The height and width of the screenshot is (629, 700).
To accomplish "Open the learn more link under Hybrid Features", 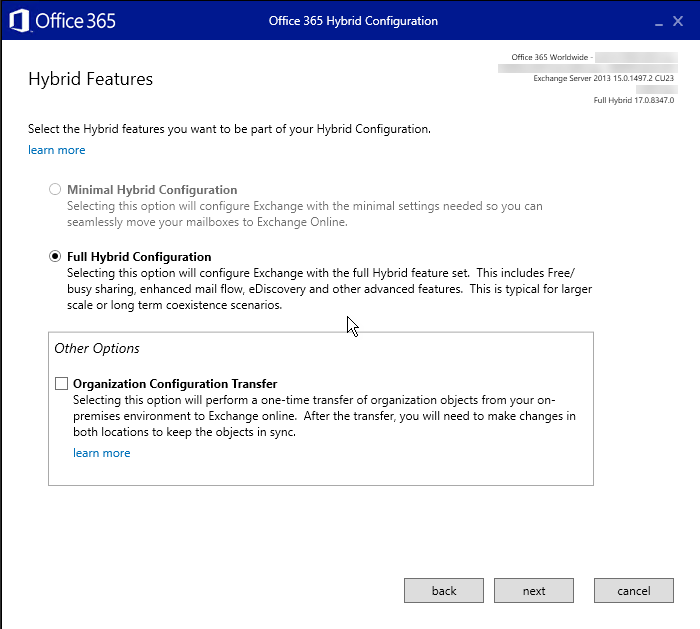I will pyautogui.click(x=57, y=150).
